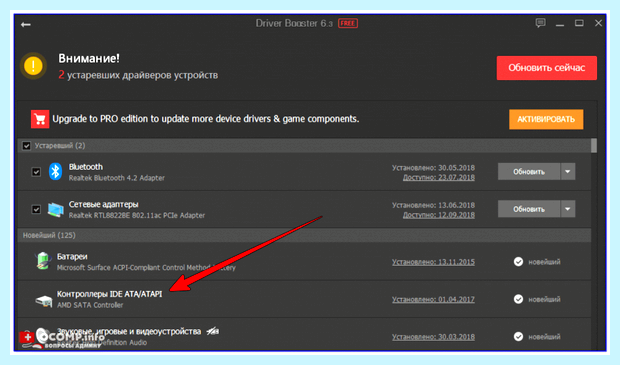Click Установлено: 30.05.2018 text for Bluetooth
Viewport: 620px width, 365px height.
pyautogui.click(x=433, y=168)
